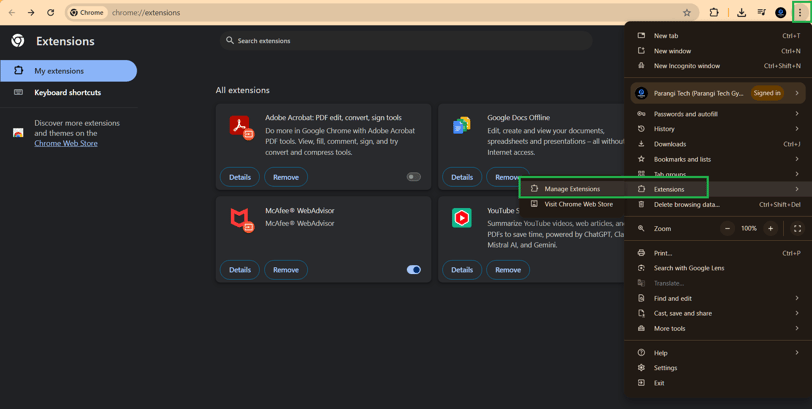Click the Signed in badge
This screenshot has height=409, width=812.
(767, 93)
